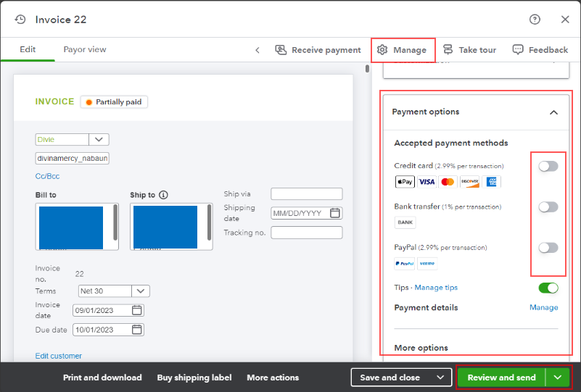Click the Discover card icon
Viewport: 581px width, 392px height.
pyautogui.click(x=469, y=182)
